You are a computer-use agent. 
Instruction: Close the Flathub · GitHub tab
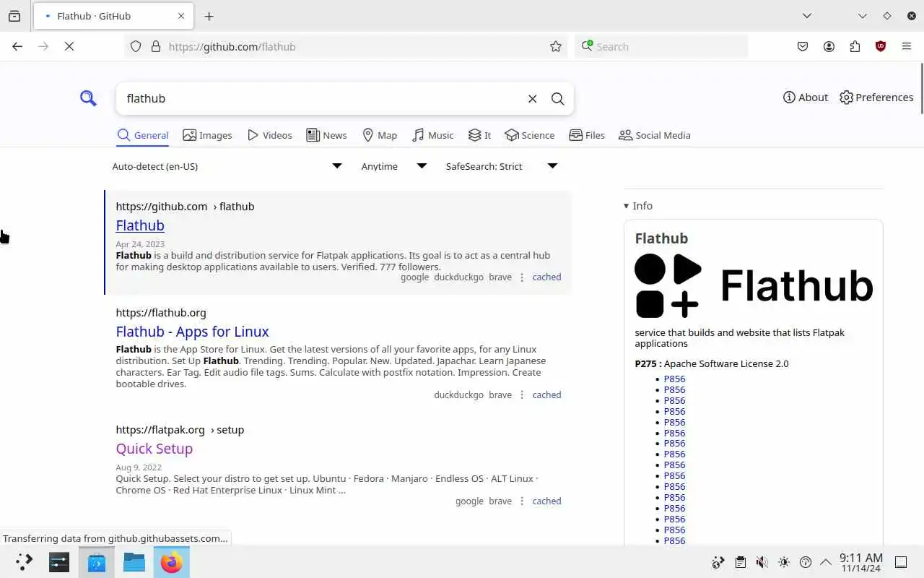coord(181,16)
